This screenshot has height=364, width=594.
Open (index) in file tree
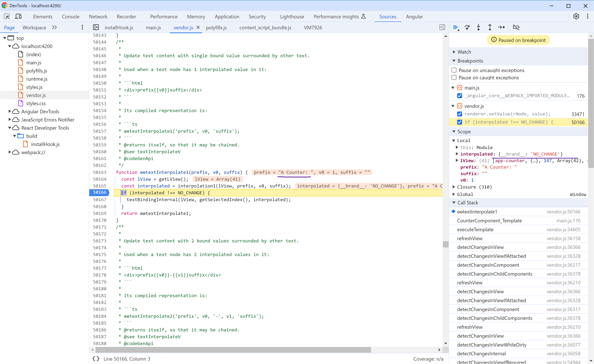coord(33,54)
